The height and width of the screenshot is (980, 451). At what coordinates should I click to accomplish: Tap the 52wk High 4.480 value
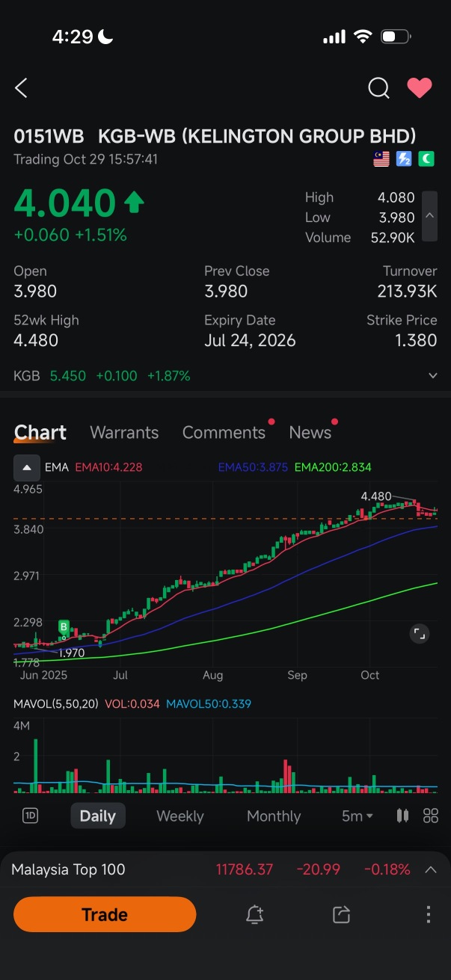point(35,341)
